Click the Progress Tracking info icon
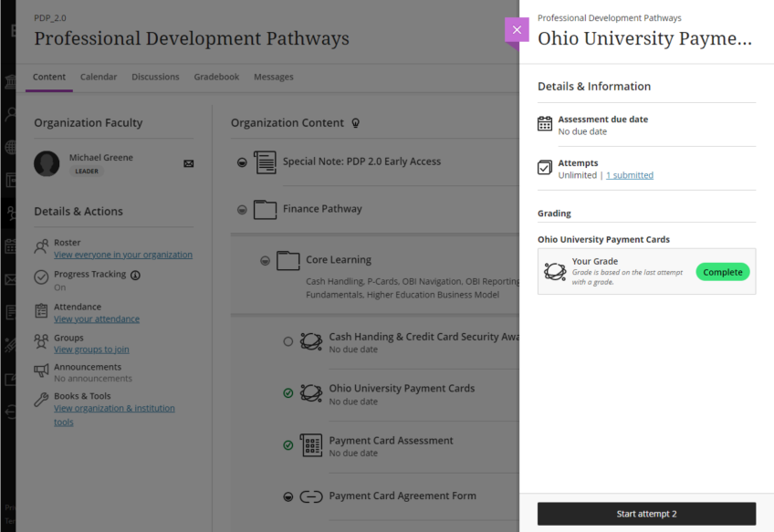 [x=136, y=275]
